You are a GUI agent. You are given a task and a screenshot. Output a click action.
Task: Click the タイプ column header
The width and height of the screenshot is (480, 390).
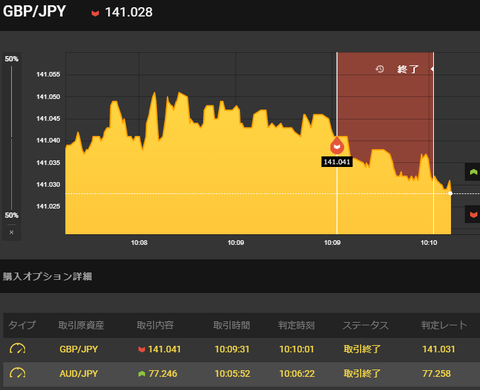[22, 325]
